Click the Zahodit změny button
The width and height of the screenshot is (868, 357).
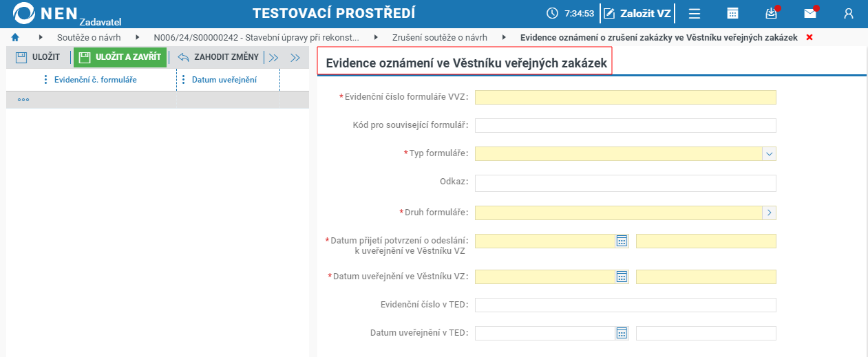click(218, 57)
